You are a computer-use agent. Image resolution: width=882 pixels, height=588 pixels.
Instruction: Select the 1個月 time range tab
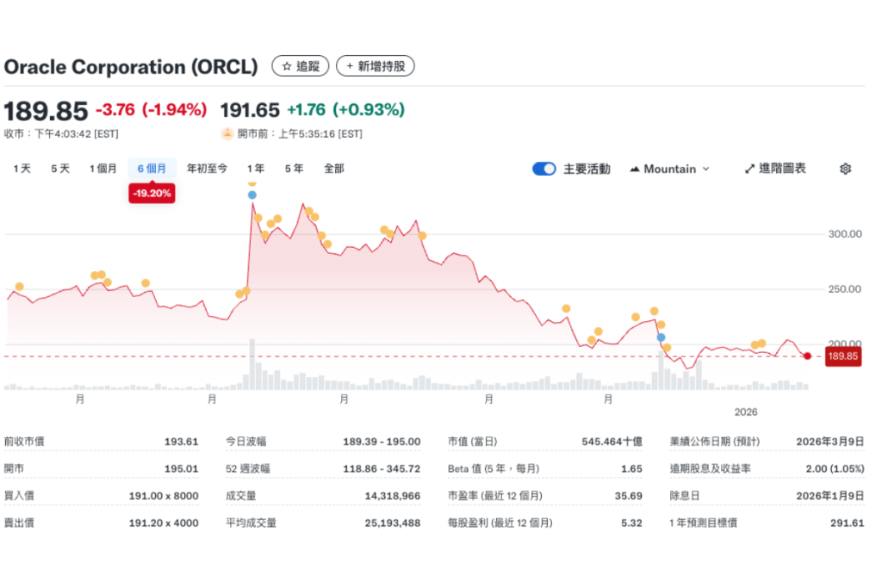[103, 169]
